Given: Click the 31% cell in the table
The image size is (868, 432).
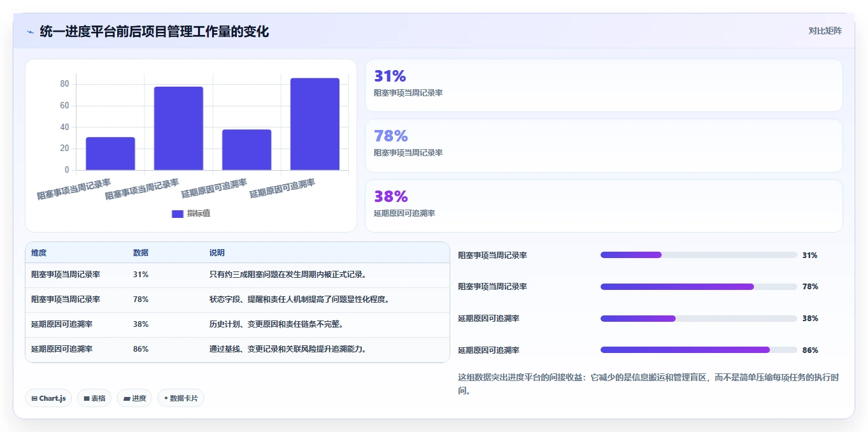Looking at the screenshot, I should coord(141,275).
